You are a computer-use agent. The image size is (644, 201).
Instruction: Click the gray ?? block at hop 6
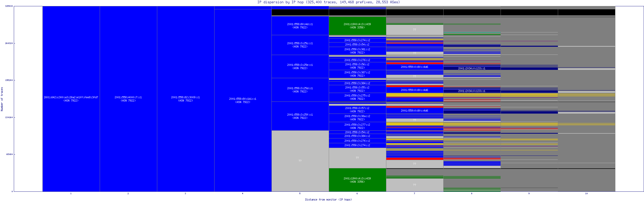pos(357,158)
